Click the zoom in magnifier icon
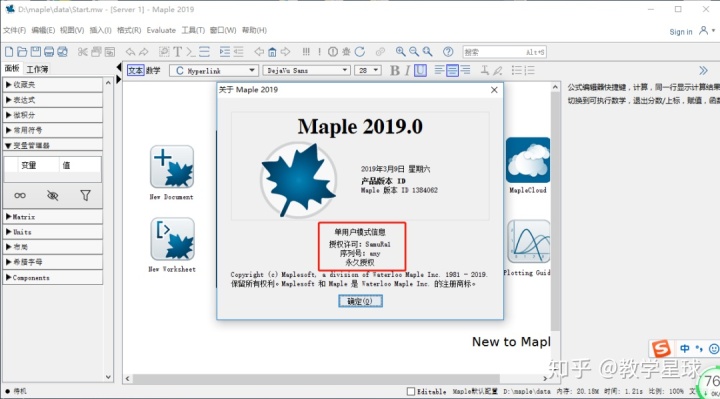The image size is (720, 399). click(x=401, y=51)
